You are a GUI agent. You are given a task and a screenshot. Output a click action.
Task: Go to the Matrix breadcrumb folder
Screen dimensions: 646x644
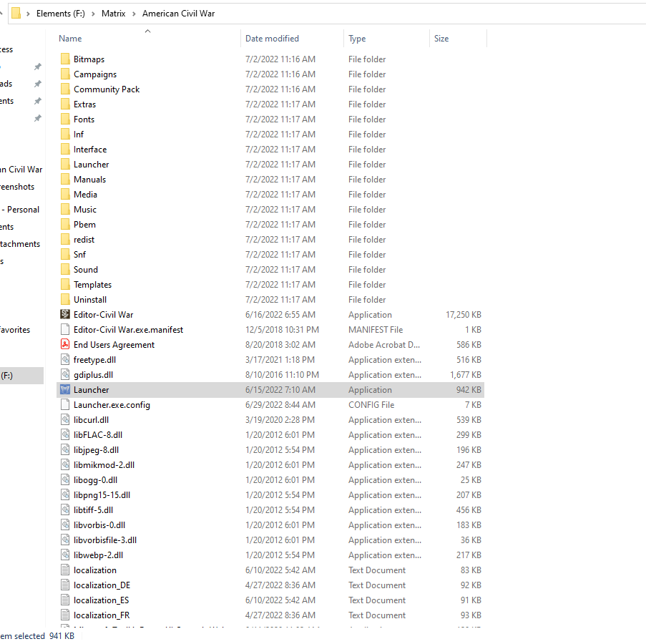click(x=113, y=14)
